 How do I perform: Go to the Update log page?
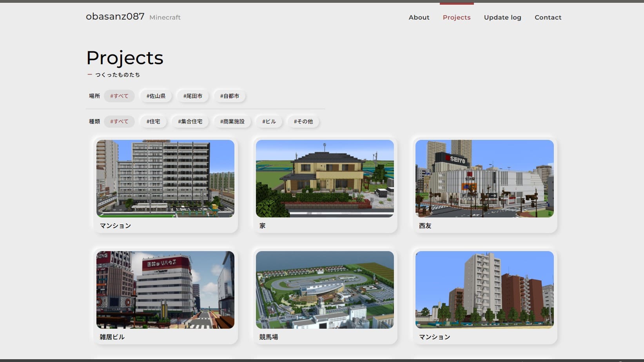[502, 17]
